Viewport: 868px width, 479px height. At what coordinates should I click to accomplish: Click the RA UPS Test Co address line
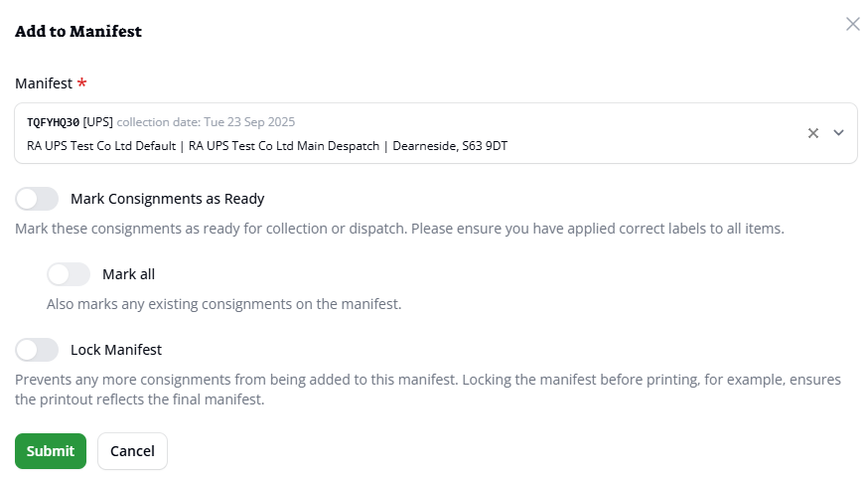coord(268,146)
